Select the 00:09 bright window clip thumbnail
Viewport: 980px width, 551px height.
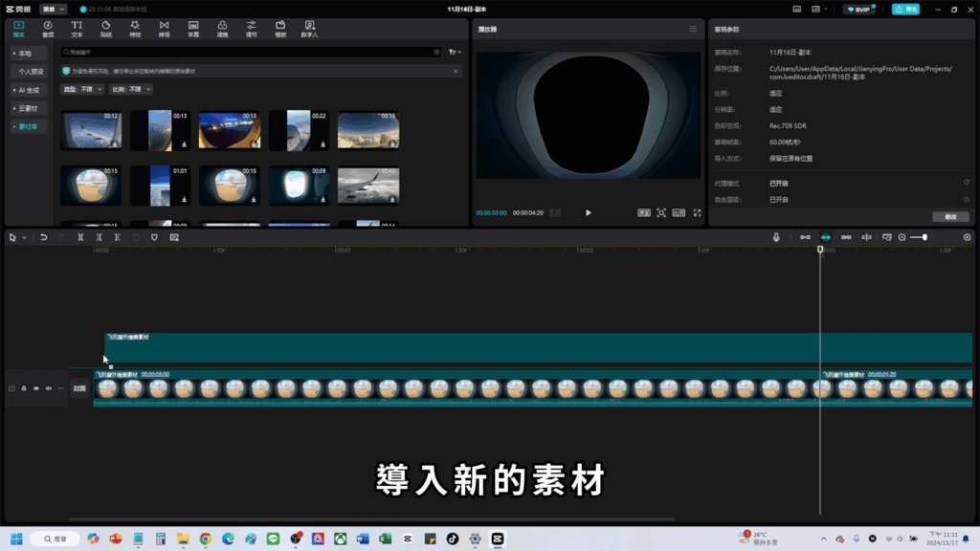tap(299, 186)
